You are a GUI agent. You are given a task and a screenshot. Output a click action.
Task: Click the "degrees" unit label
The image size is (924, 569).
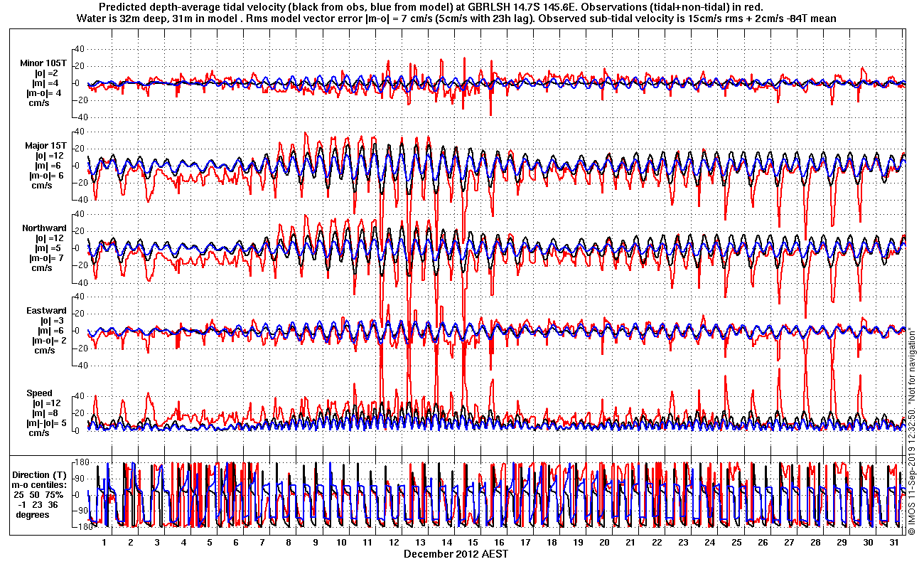coord(33,514)
